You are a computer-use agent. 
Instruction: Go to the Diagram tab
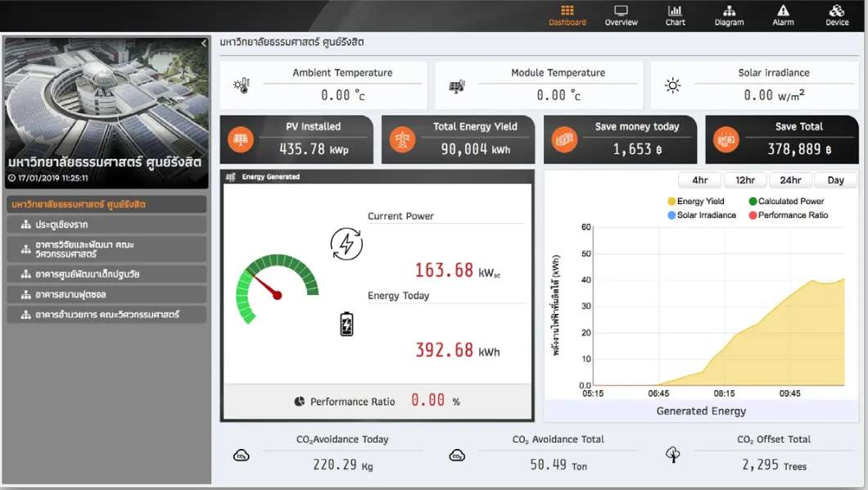pos(729,16)
